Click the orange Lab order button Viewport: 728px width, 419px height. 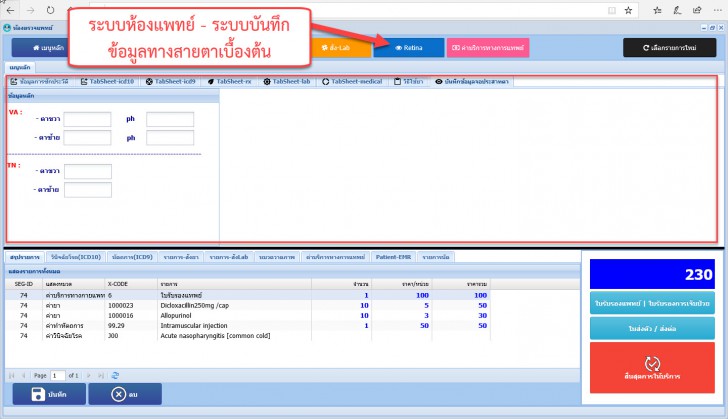[341, 47]
